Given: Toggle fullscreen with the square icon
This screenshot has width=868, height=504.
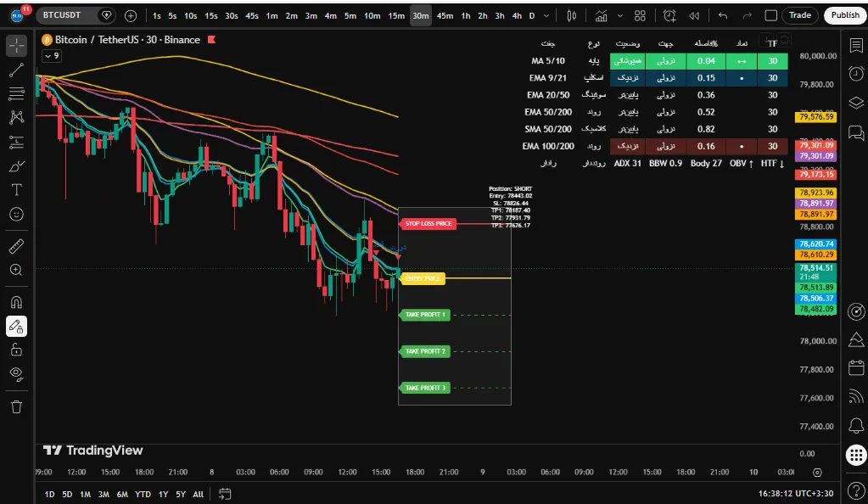Looking at the screenshot, I should click(x=770, y=15).
